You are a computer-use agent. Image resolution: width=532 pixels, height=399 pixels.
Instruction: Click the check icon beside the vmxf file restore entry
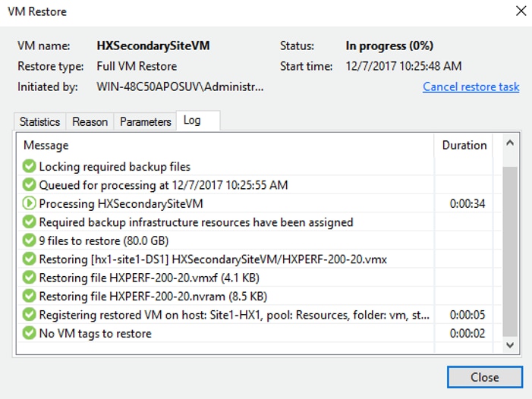pyautogui.click(x=29, y=278)
